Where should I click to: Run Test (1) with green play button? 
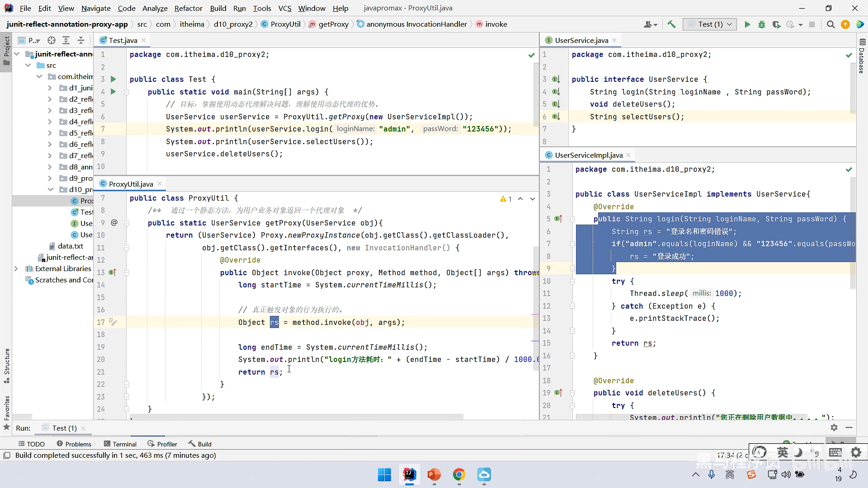click(x=747, y=24)
